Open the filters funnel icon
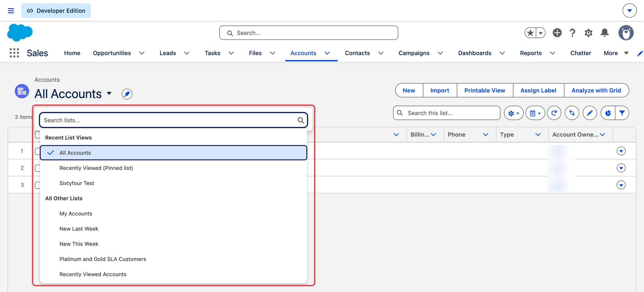Viewport: 644px width, 292px height. tap(622, 113)
